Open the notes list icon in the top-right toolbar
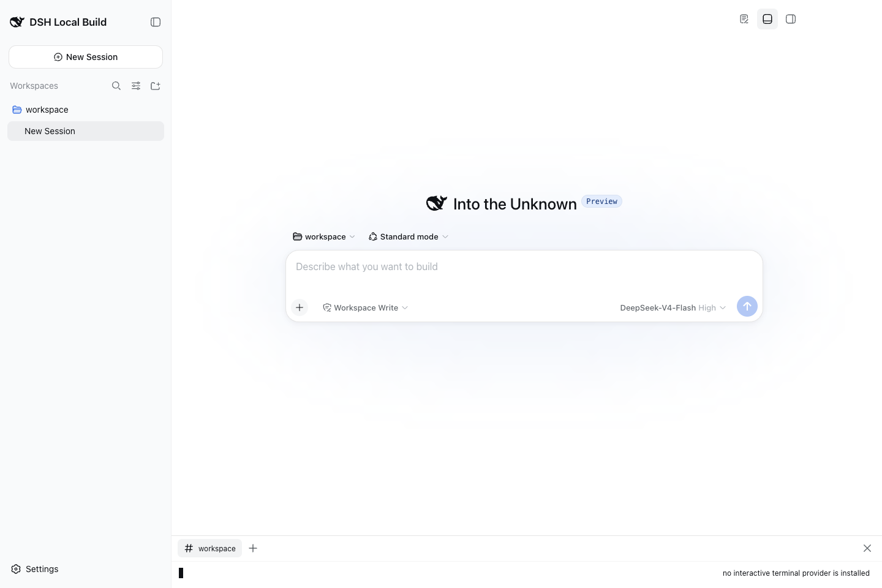This screenshot has width=882, height=588. 744,19
